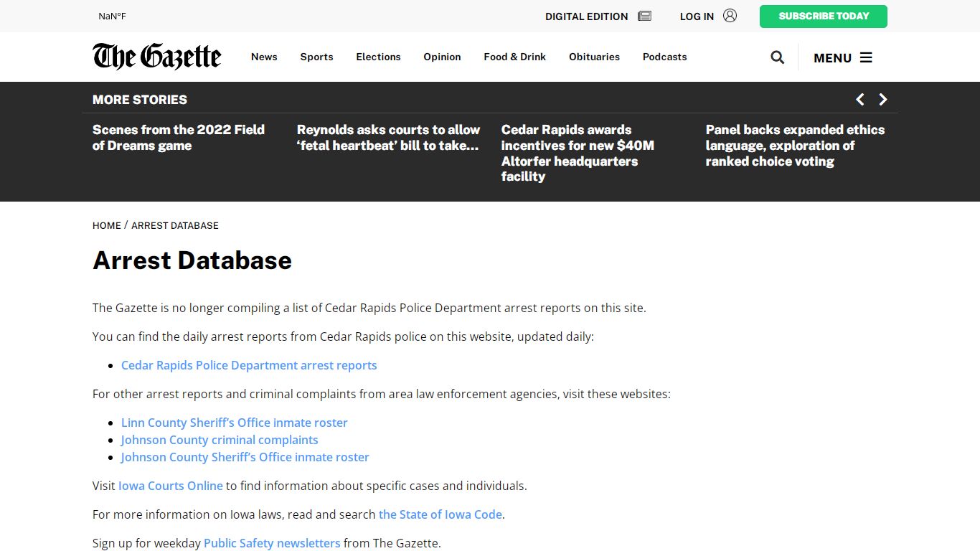Open the Obituaries section

594,57
